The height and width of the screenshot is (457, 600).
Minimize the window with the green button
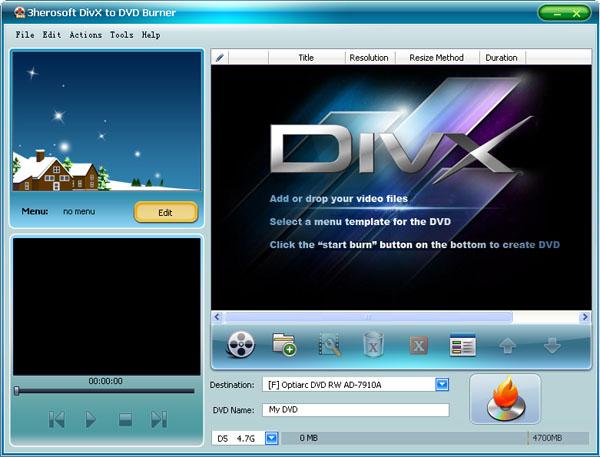click(557, 14)
